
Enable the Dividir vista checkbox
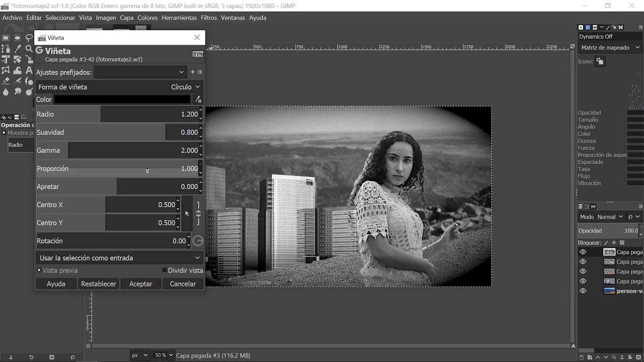tap(165, 270)
